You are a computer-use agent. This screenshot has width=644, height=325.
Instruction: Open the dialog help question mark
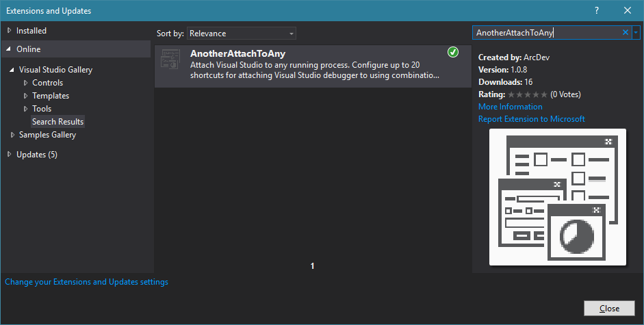(597, 11)
